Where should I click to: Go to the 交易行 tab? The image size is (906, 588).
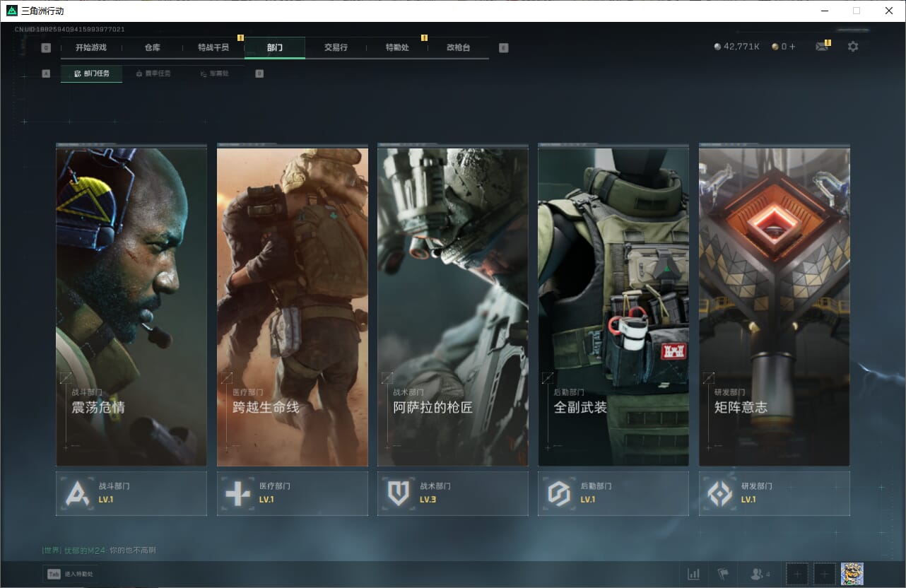click(336, 47)
